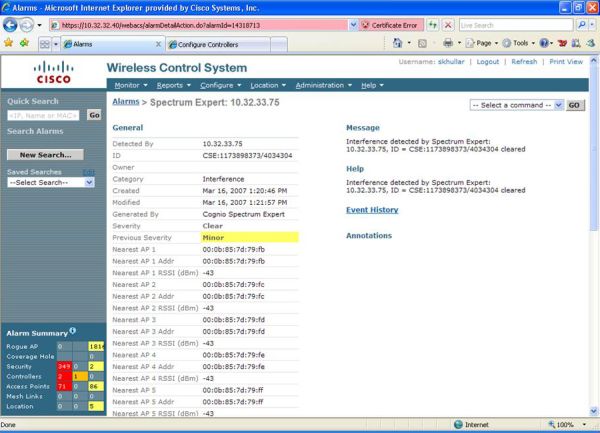The width and height of the screenshot is (600, 433).
Task: Click the skhullar username text
Action: 451,62
